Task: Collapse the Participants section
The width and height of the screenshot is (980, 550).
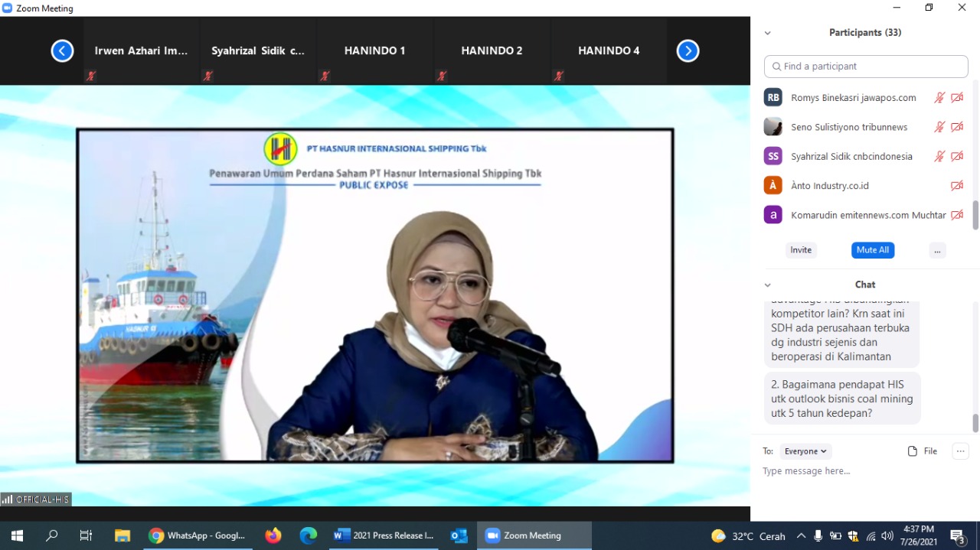Action: coord(767,32)
